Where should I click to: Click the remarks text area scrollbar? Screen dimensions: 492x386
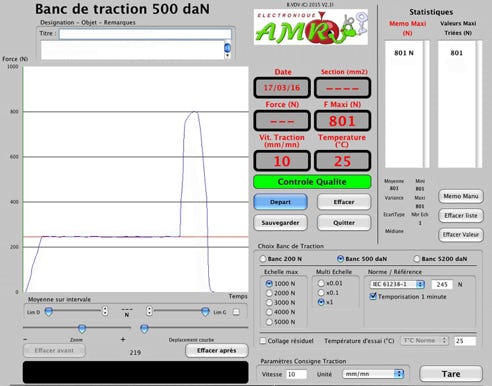(228, 50)
